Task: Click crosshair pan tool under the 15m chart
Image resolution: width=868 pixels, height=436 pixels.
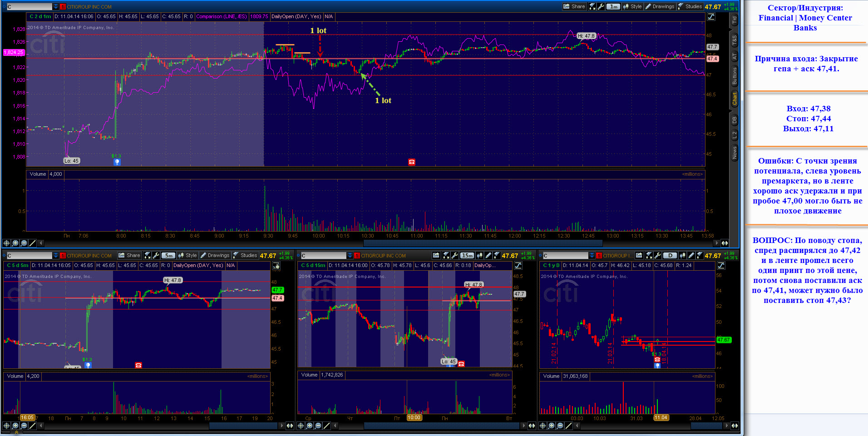Action: 301,426
